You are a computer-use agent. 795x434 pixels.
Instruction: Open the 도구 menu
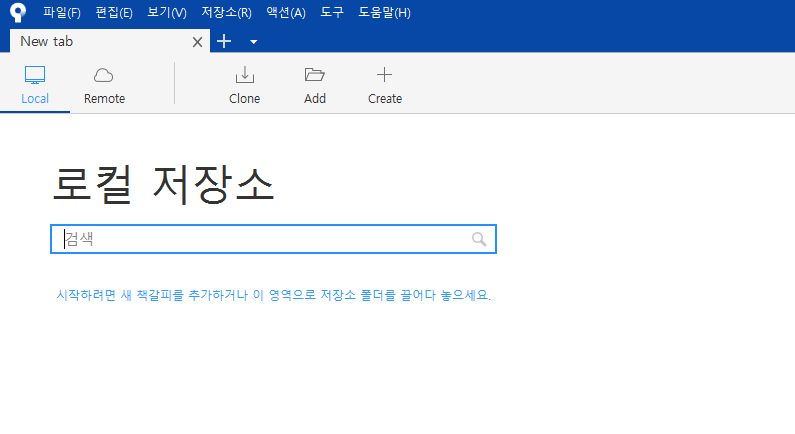click(332, 13)
